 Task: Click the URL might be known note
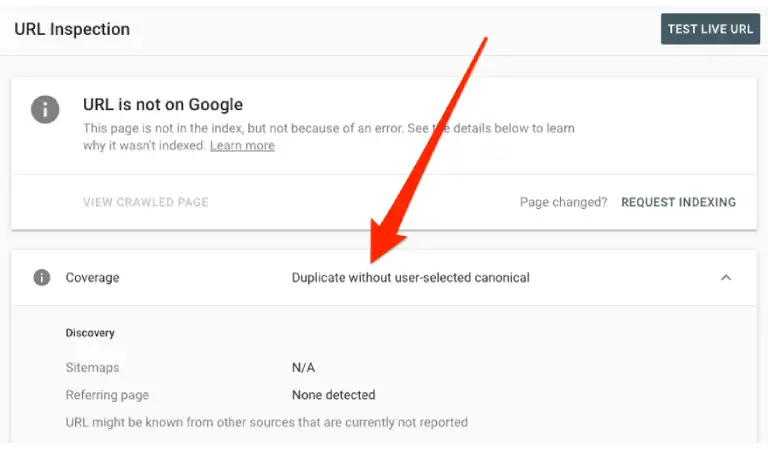pyautogui.click(x=266, y=422)
